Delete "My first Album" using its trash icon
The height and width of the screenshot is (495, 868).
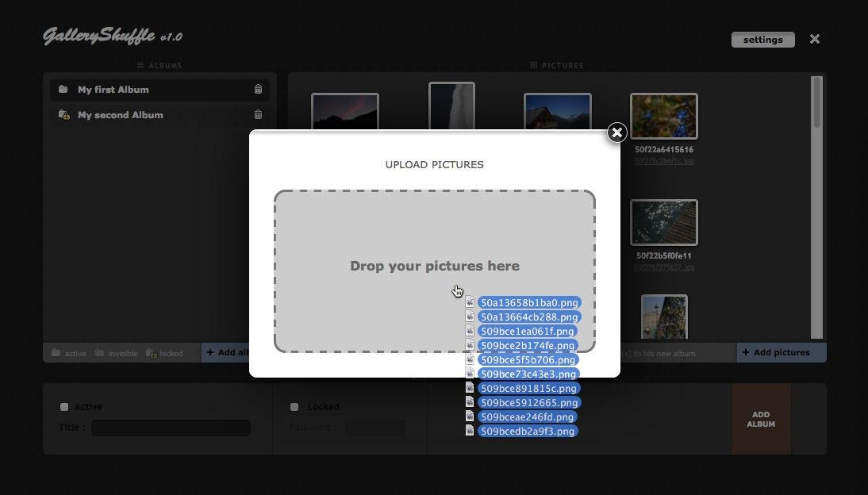pos(258,89)
